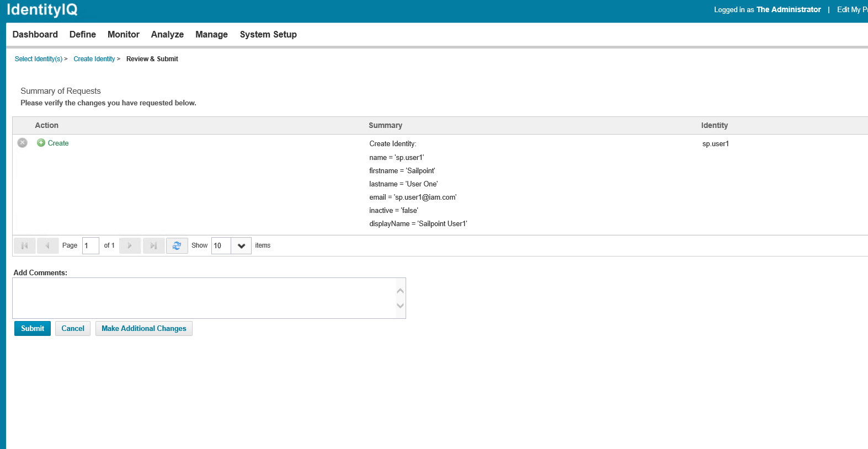Refresh the requests table
This screenshot has width=868, height=449.
point(177,245)
